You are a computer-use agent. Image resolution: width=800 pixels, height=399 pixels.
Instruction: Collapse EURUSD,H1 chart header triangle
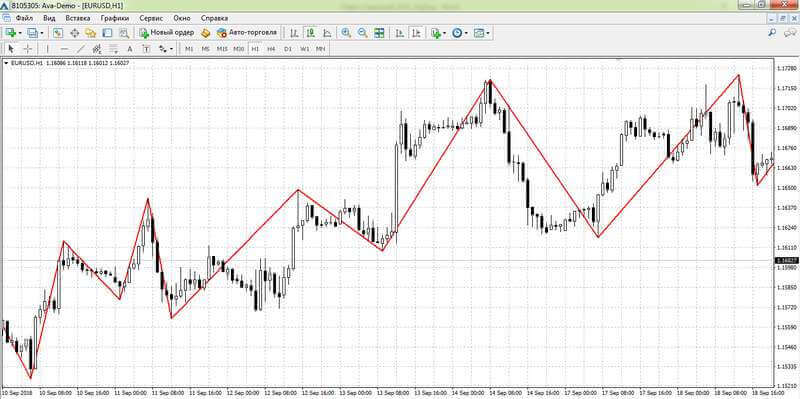click(x=6, y=63)
